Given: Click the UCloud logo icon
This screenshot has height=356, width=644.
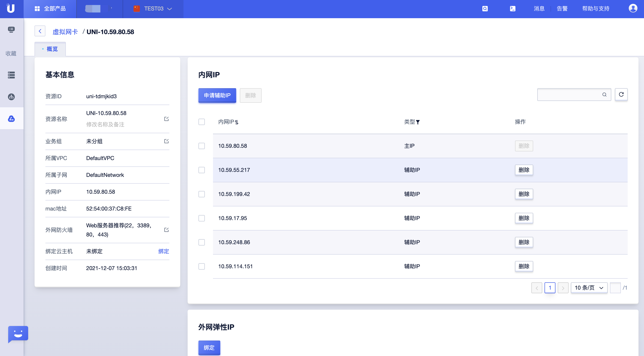Looking at the screenshot, I should [x=11, y=8].
